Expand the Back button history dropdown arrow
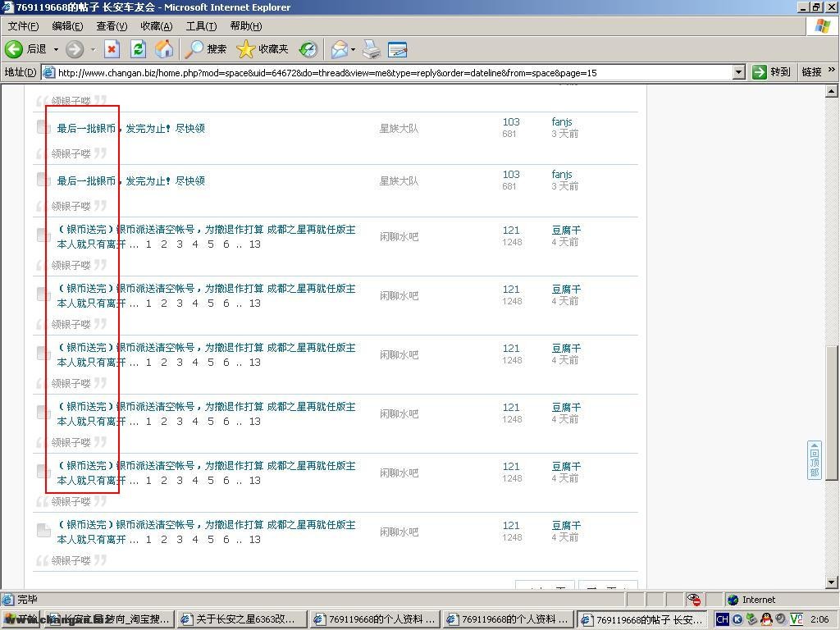Image resolution: width=840 pixels, height=630 pixels. pos(56,49)
